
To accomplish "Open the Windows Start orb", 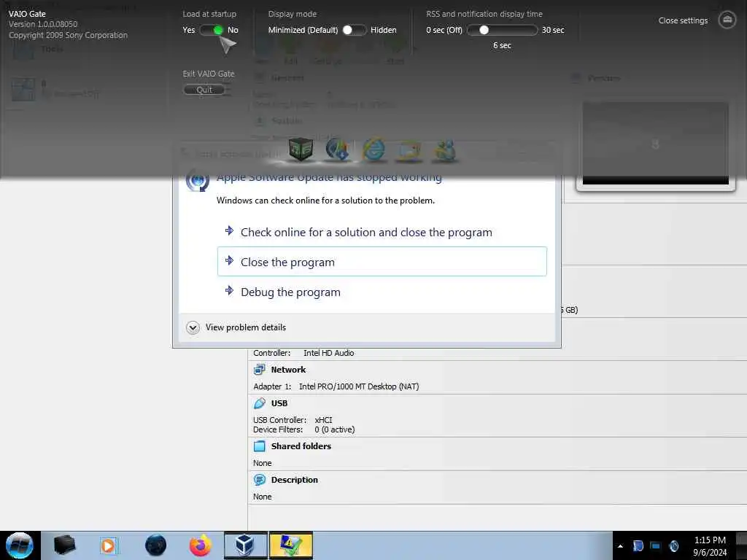I will 20,545.
